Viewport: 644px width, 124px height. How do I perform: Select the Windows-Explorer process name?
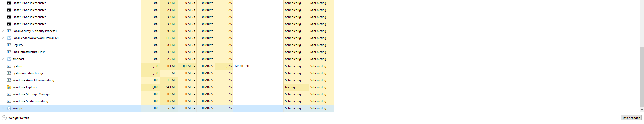pos(25,87)
